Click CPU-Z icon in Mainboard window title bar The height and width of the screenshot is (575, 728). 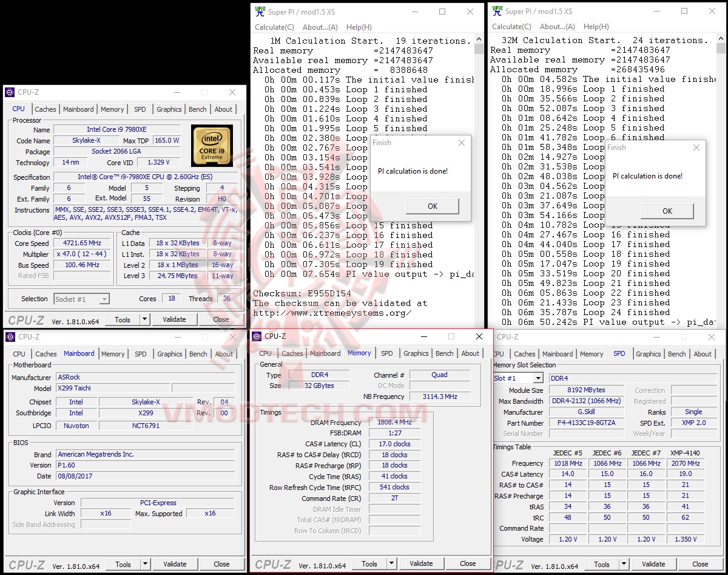(10, 336)
